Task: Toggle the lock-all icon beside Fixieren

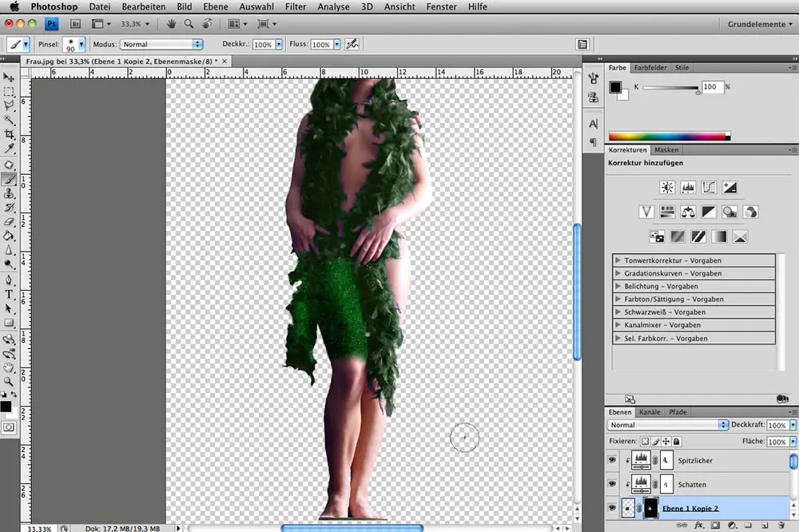Action: [x=677, y=441]
